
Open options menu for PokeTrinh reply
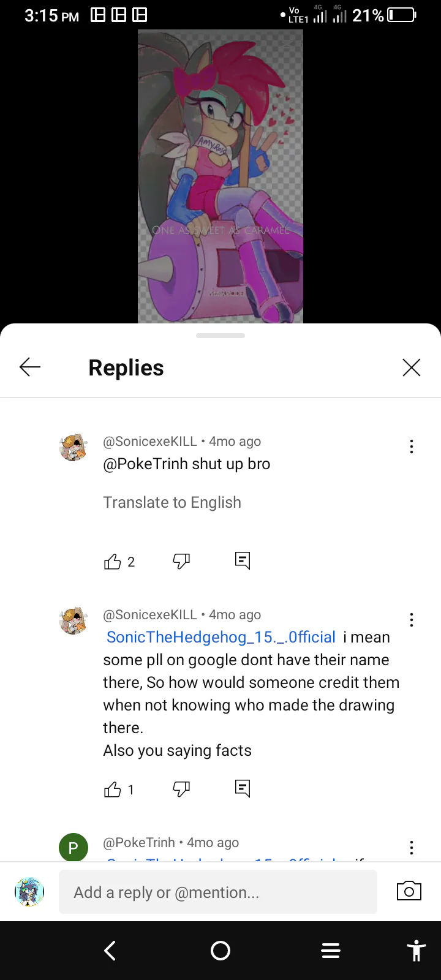pyautogui.click(x=412, y=848)
